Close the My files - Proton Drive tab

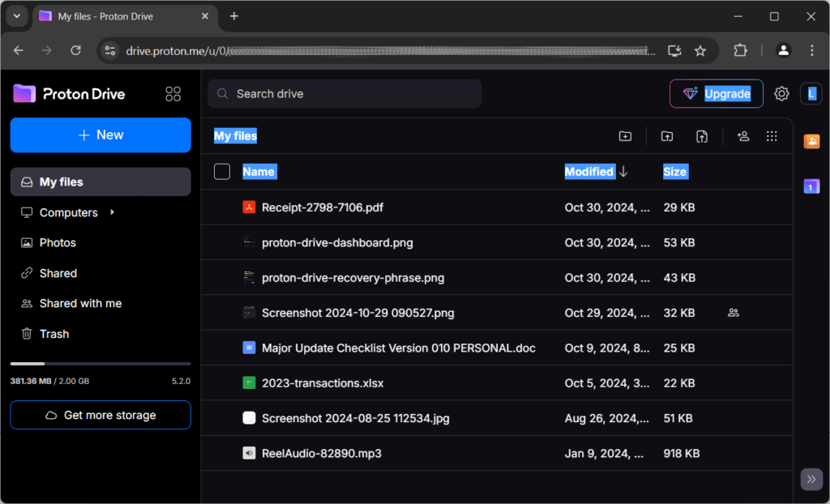coord(205,16)
